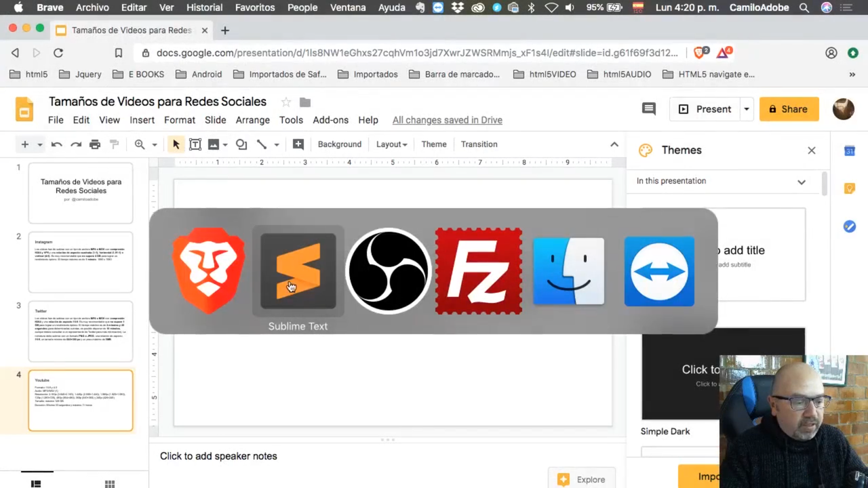Expand the new slide layout dropdown arrow

pyautogui.click(x=40, y=144)
